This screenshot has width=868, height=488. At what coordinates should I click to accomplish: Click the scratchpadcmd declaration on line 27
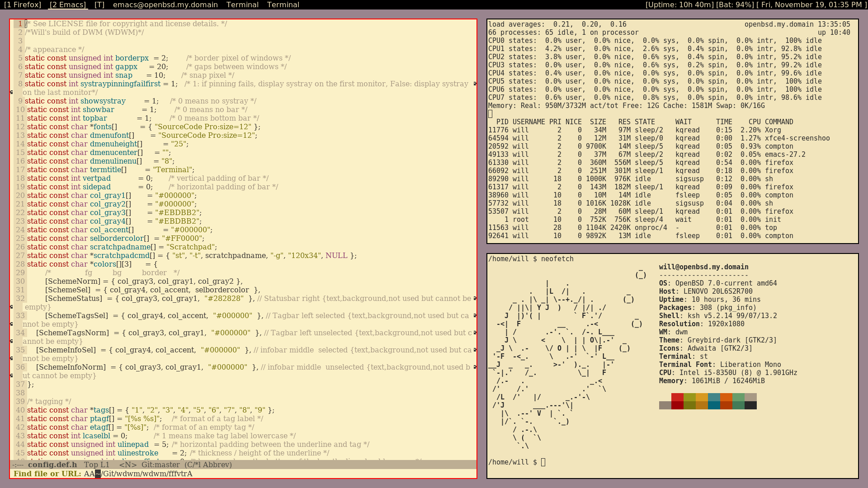[x=192, y=255]
